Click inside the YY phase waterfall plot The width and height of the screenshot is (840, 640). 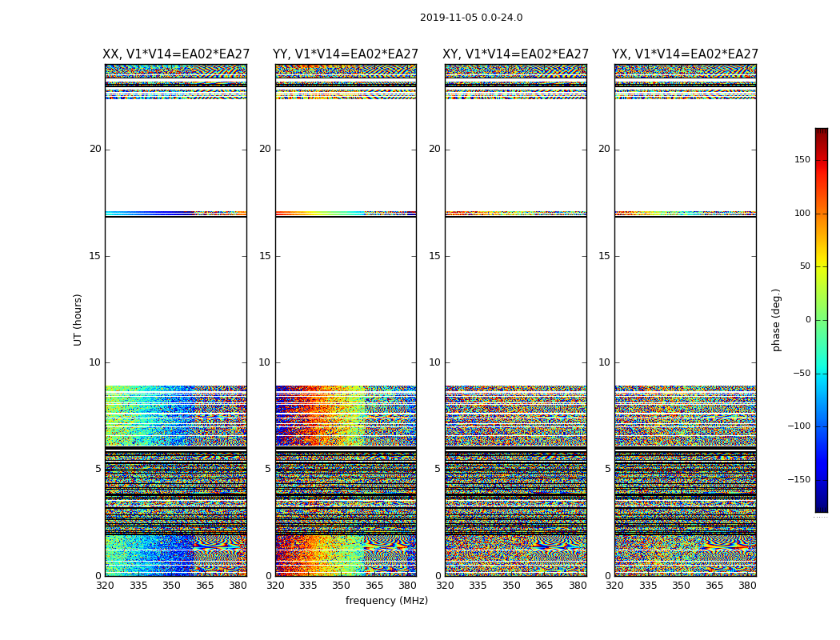[x=346, y=320]
